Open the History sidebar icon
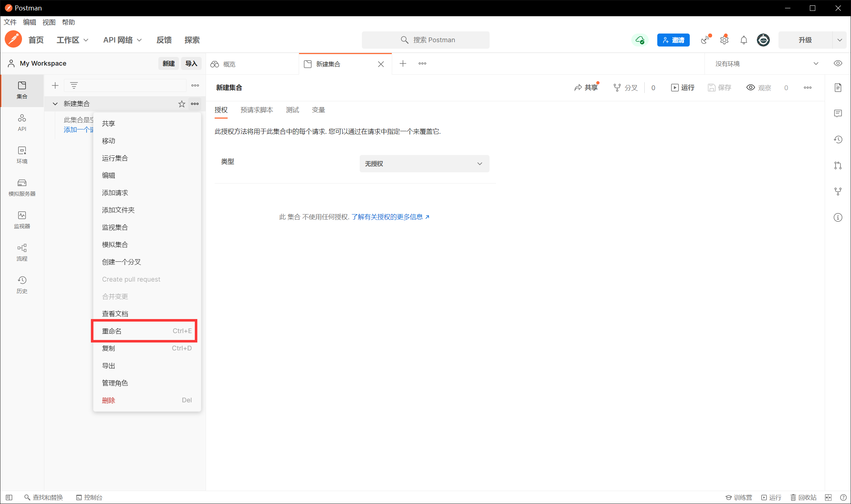 (x=22, y=284)
